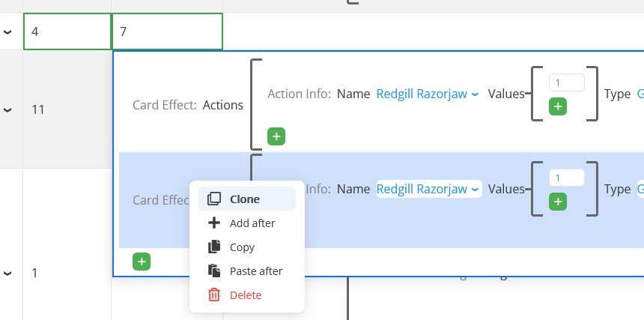Expand the chevron beside the cell with 4

tap(8, 32)
